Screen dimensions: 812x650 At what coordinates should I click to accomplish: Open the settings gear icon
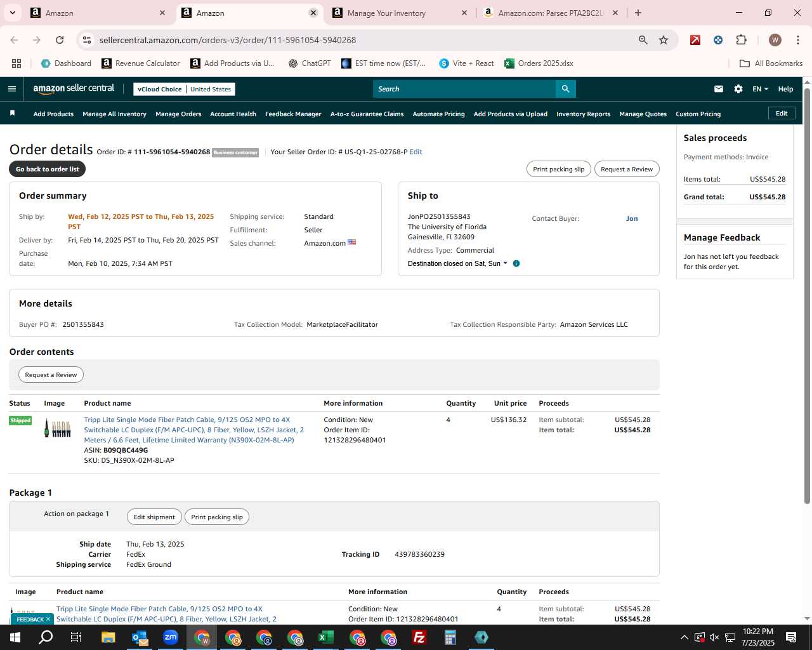point(738,89)
